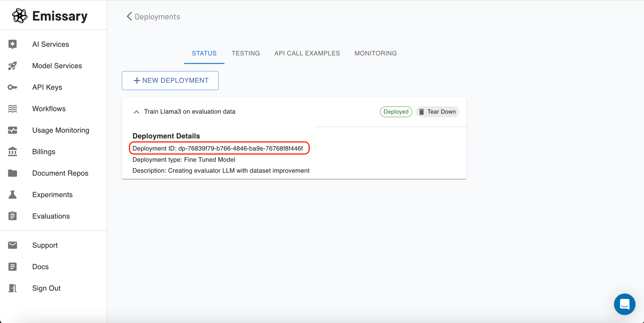Image resolution: width=644 pixels, height=323 pixels.
Task: Click the Billings bank icon
Action: pyautogui.click(x=13, y=152)
